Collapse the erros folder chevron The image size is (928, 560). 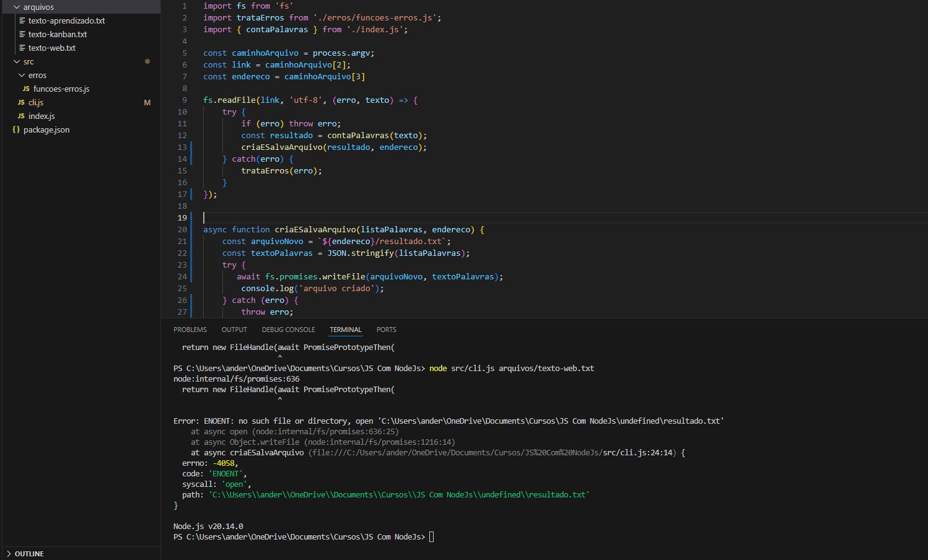coord(22,75)
